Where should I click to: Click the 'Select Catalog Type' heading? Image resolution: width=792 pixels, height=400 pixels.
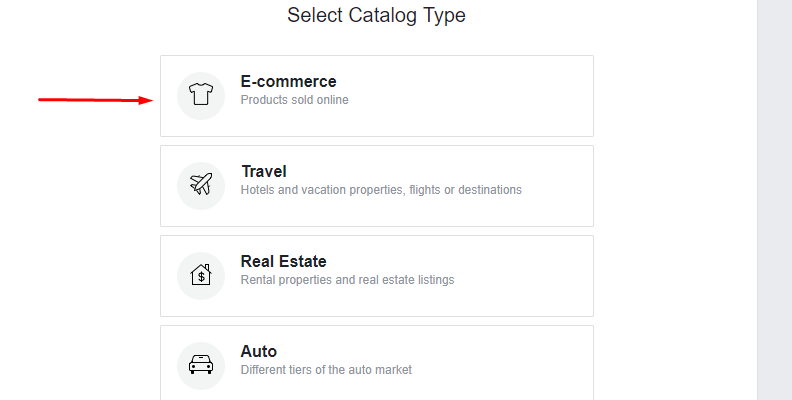click(x=376, y=15)
